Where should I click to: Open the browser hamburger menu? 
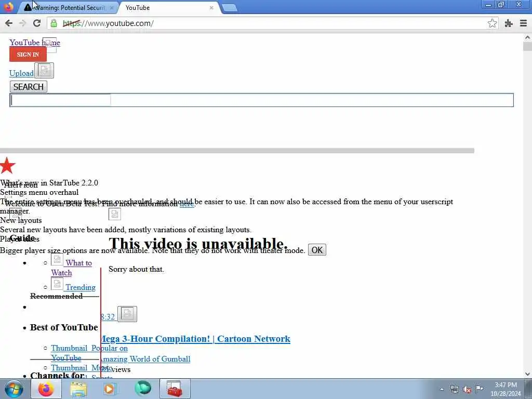click(x=523, y=23)
